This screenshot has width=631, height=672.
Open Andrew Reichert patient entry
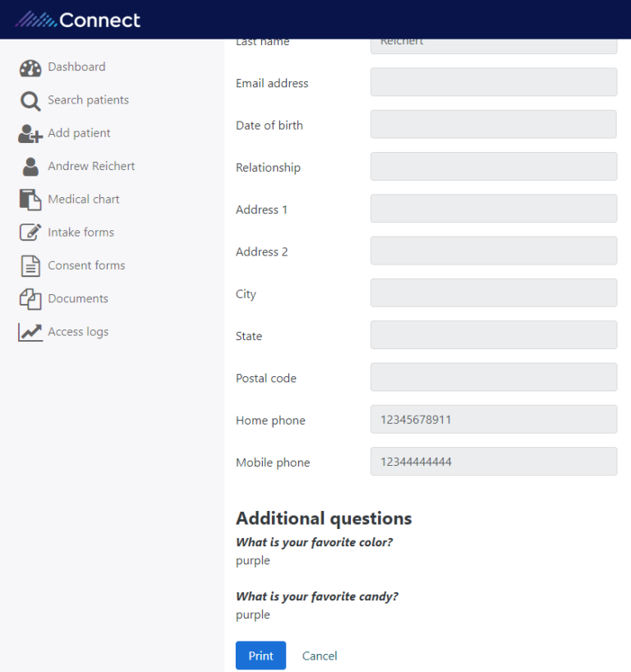(x=91, y=166)
